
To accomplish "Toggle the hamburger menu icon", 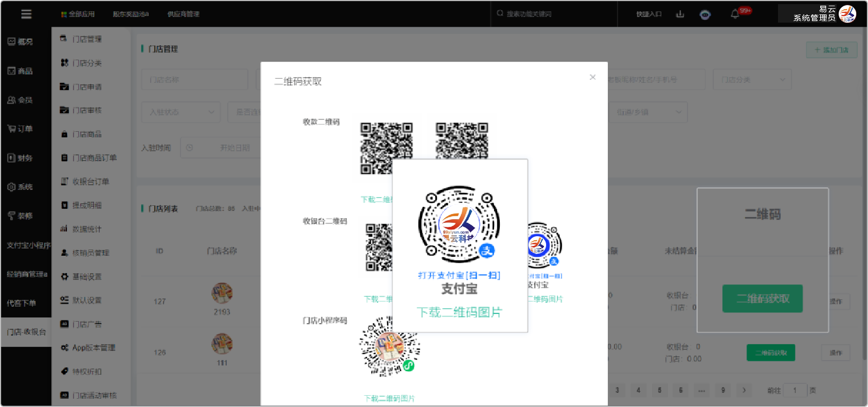I will (26, 14).
